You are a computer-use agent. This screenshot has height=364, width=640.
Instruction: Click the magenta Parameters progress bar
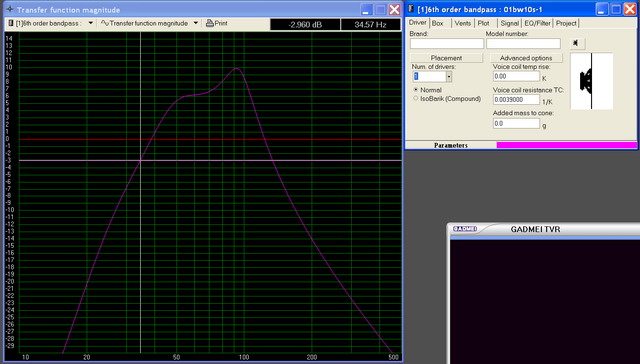point(567,145)
